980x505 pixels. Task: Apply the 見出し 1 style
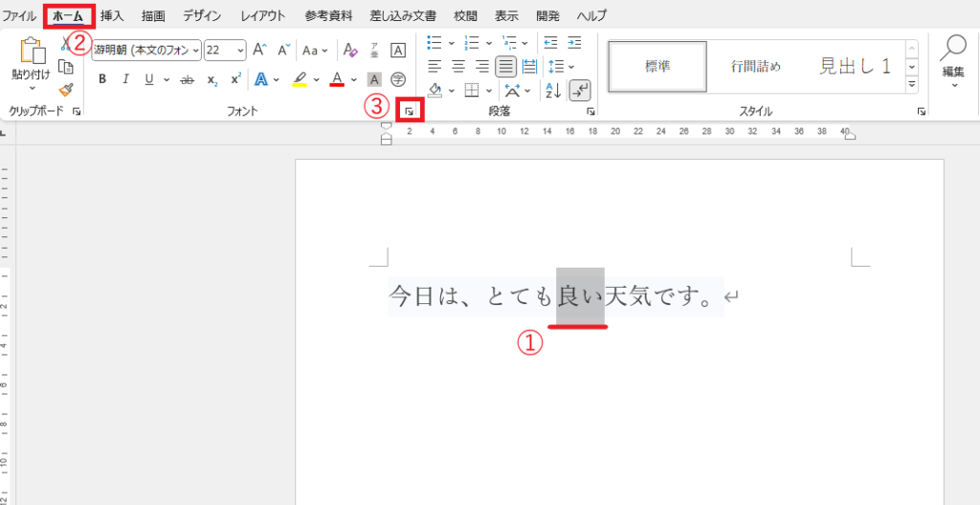(x=855, y=66)
